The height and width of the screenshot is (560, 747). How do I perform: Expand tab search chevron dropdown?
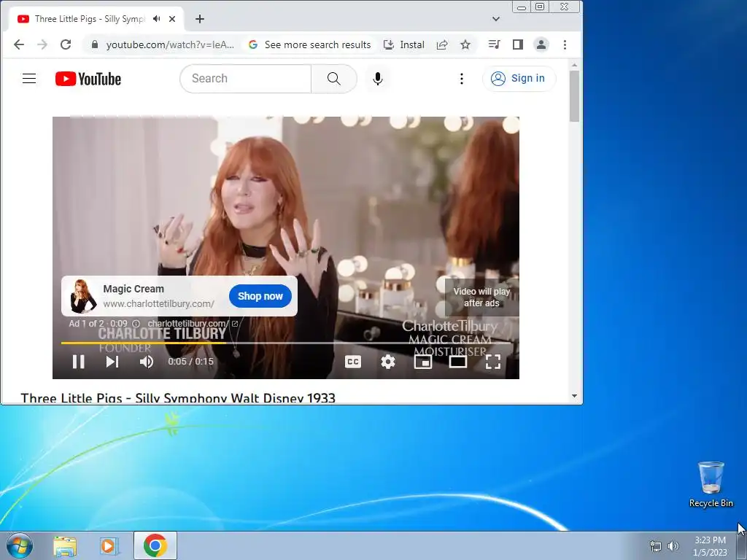coord(496,19)
